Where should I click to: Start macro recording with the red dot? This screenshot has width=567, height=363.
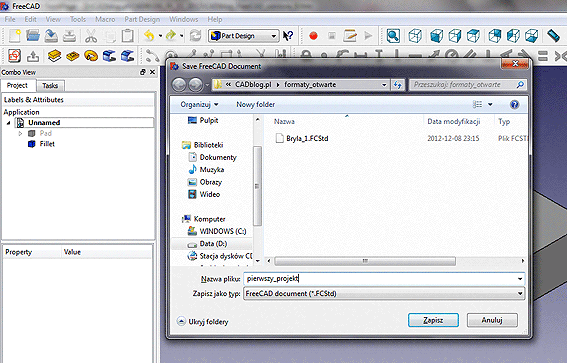pos(313,36)
